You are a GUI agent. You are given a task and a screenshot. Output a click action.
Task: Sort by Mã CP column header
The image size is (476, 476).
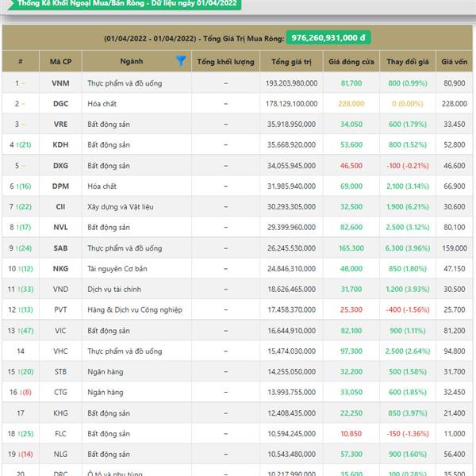[60, 61]
